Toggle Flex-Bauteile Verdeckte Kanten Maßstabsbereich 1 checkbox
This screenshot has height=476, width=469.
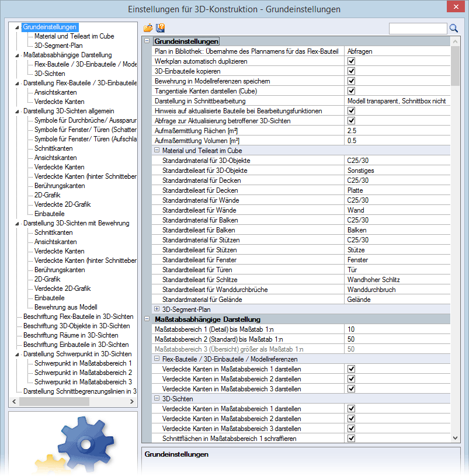coord(351,369)
